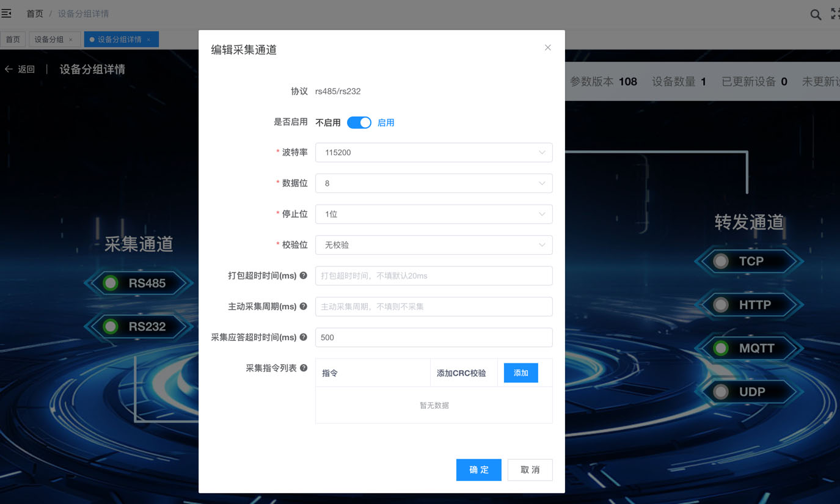
Task: Expand the 停止位 dropdown showing 1位
Action: click(434, 214)
